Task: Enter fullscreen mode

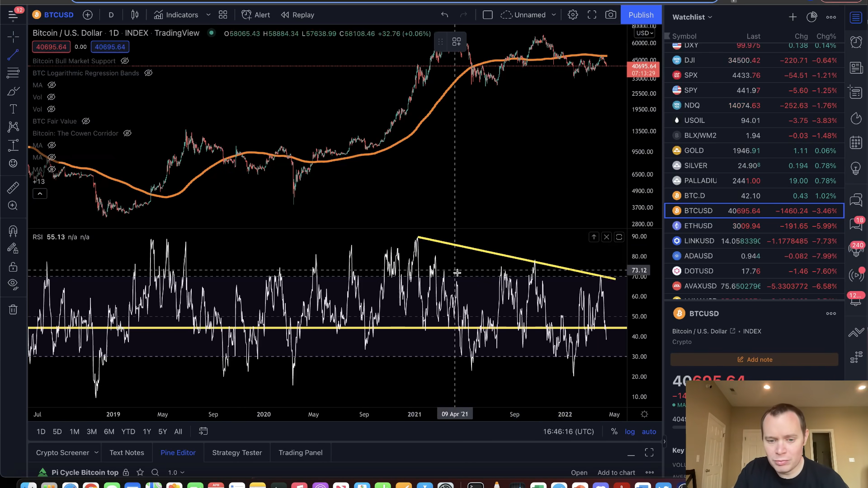Action: coord(592,15)
